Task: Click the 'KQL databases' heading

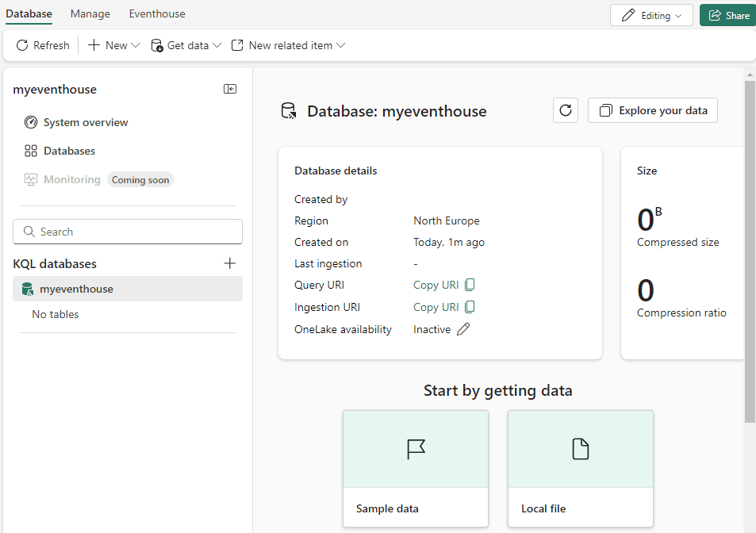Action: 55,263
